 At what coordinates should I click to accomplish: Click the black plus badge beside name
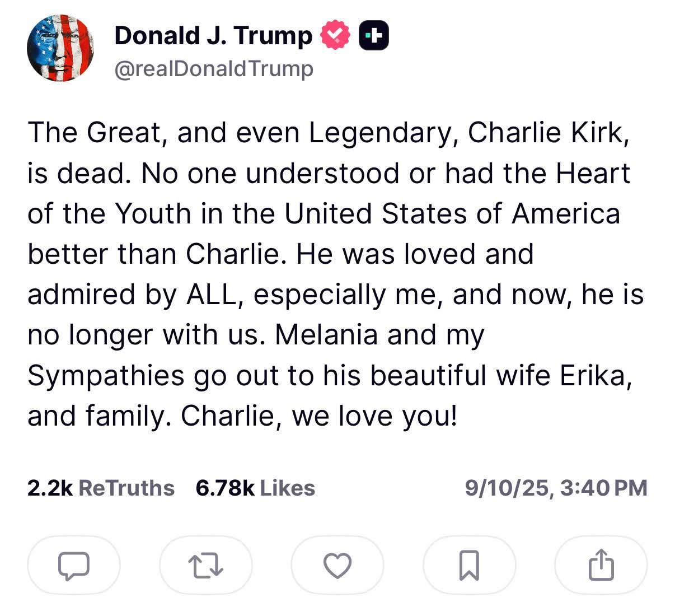point(373,36)
